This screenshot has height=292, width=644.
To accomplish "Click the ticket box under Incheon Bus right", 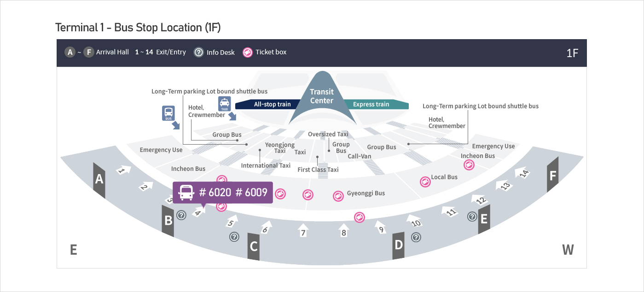I will [x=469, y=165].
